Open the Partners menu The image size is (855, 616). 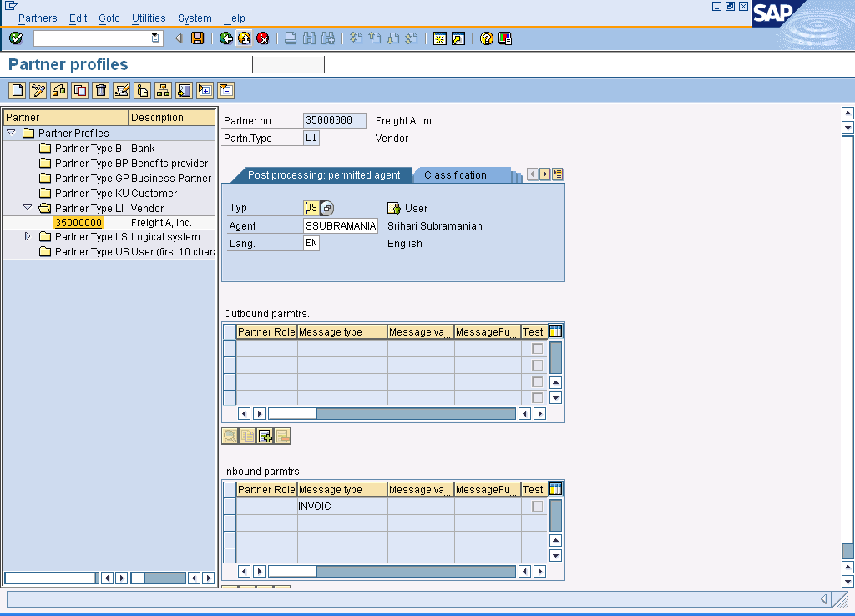(x=38, y=18)
